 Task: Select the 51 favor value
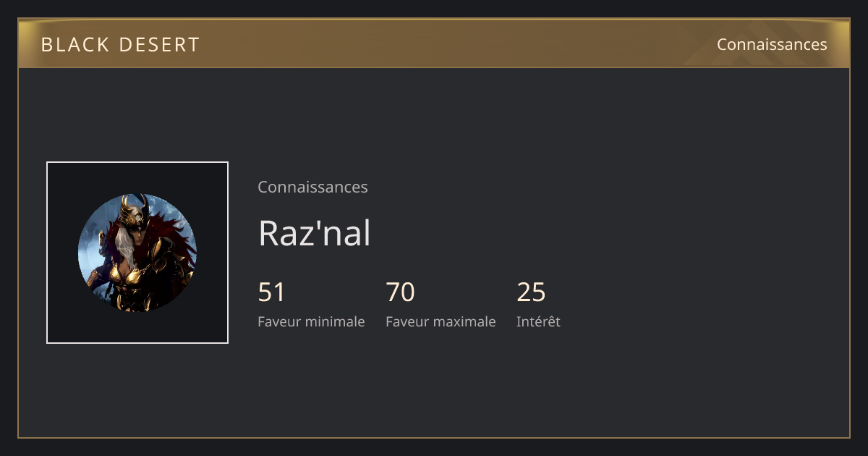click(x=271, y=292)
